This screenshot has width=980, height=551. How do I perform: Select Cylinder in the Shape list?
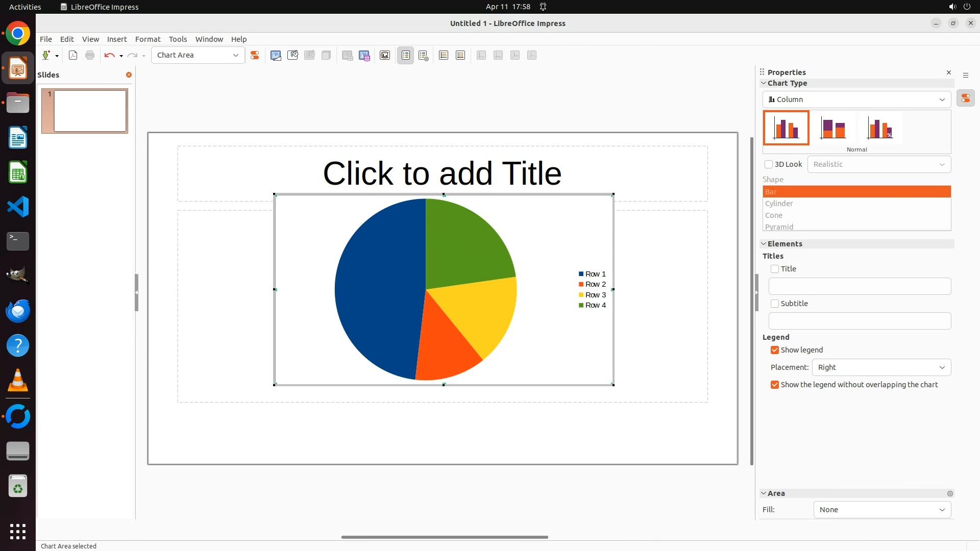pyautogui.click(x=779, y=204)
